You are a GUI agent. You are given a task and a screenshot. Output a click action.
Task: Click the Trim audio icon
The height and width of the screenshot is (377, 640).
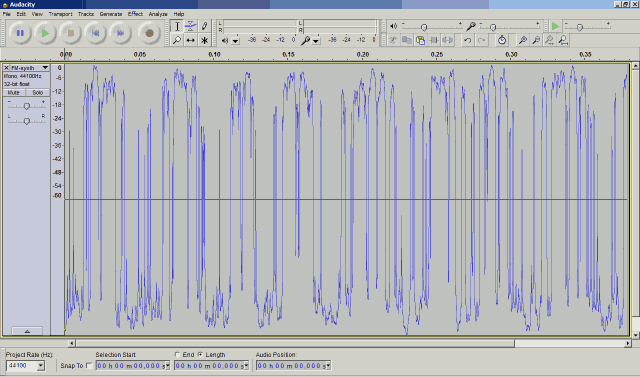(x=434, y=40)
